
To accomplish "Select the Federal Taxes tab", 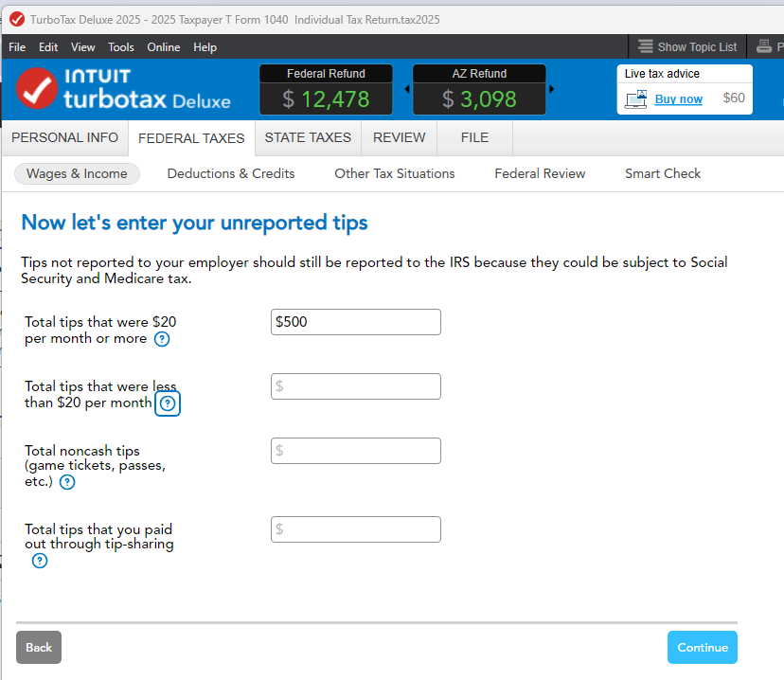I will pos(191,138).
